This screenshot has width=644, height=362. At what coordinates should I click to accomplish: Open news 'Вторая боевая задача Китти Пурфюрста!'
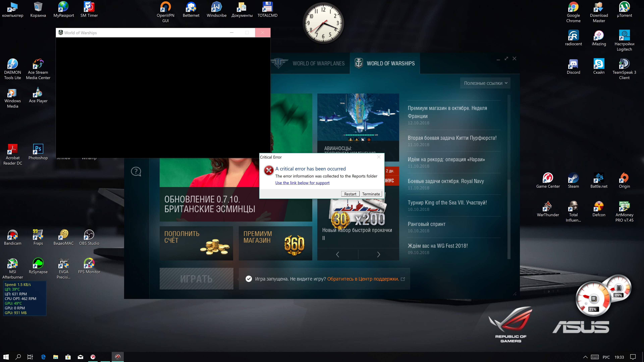pos(454,141)
